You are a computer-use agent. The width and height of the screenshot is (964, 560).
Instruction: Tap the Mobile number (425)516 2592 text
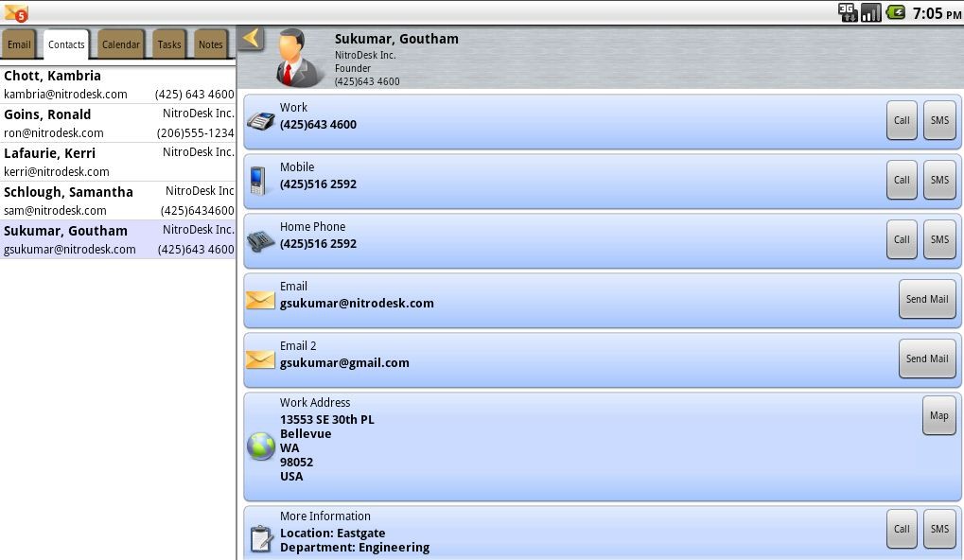318,184
